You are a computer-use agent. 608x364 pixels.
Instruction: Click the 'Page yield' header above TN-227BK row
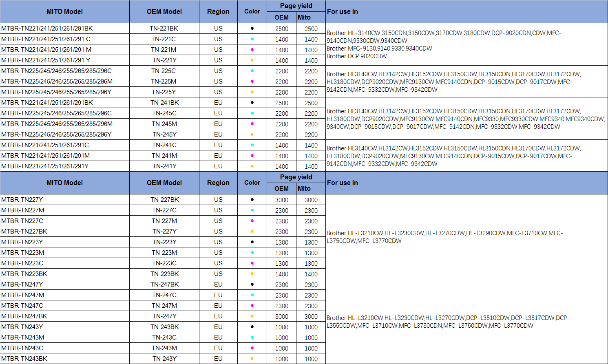[x=296, y=177]
